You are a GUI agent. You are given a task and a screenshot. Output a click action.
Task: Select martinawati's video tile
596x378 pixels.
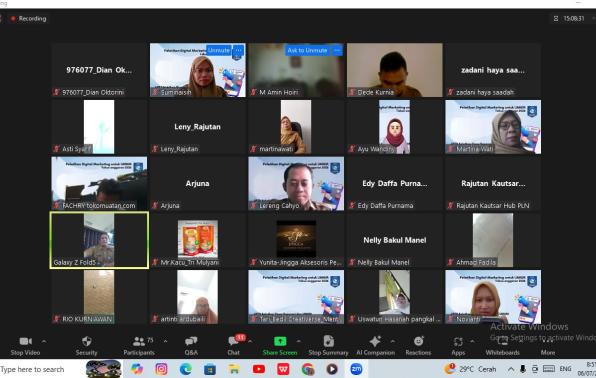click(296, 127)
